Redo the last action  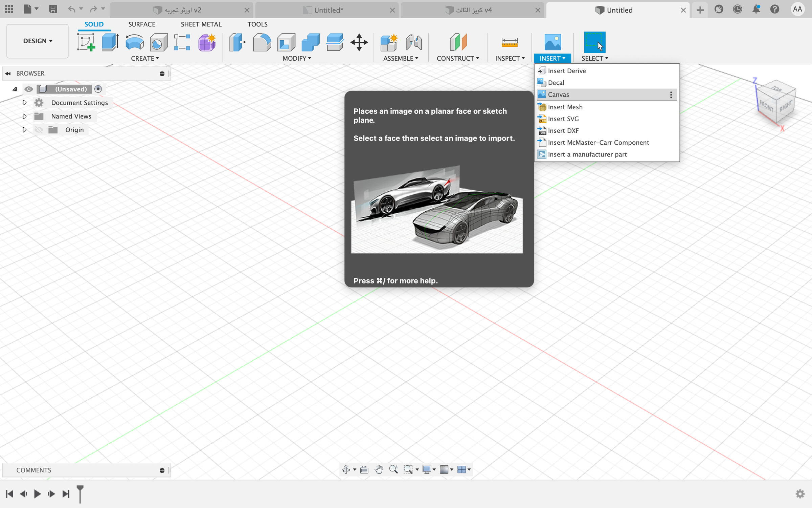pos(93,9)
